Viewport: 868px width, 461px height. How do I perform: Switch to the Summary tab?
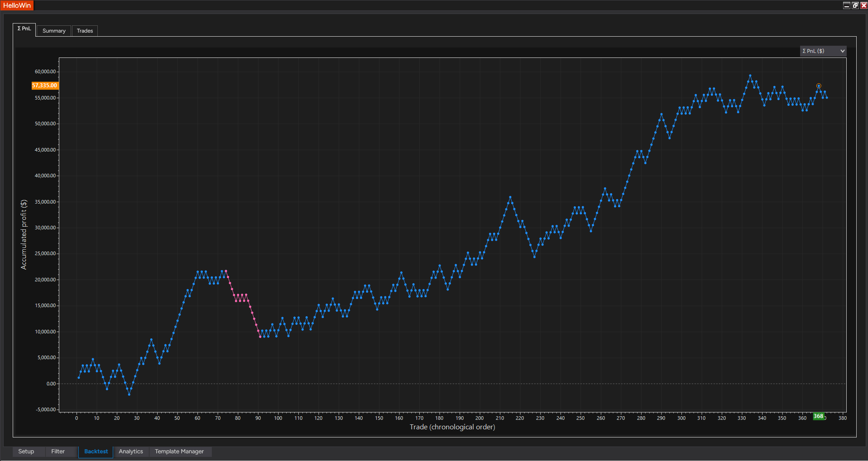coord(54,31)
